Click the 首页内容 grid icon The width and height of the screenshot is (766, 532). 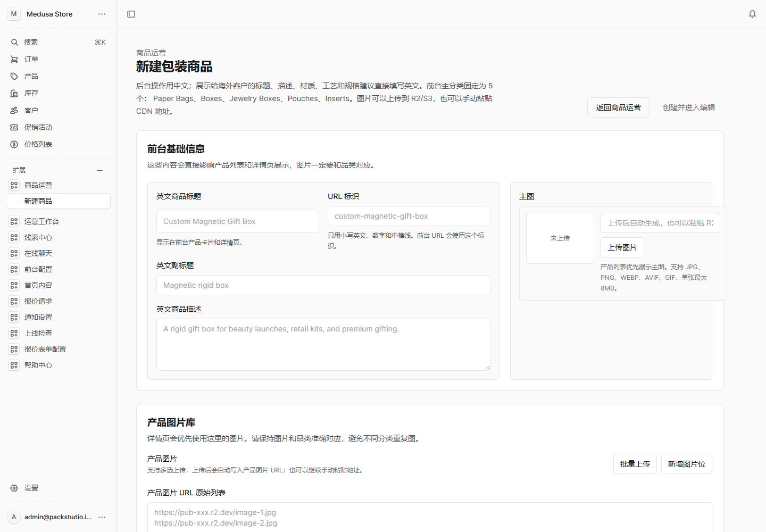pyautogui.click(x=14, y=285)
